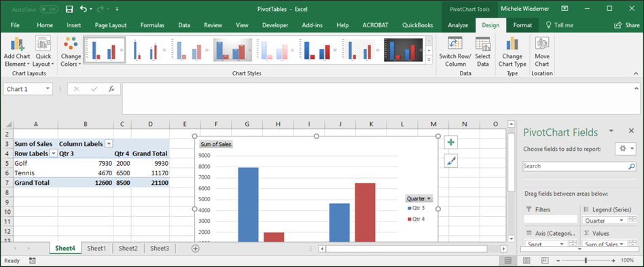The height and width of the screenshot is (267, 644).
Task: Click the Chart Elements plus button
Action: point(451,143)
